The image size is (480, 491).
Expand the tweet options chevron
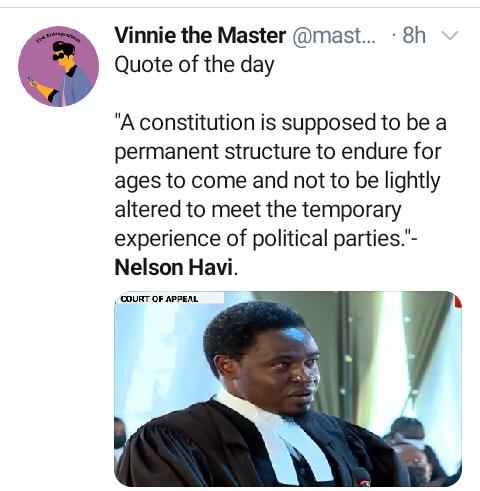(450, 35)
